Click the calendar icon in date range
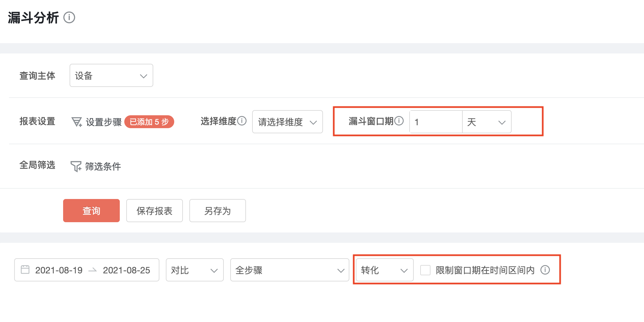Screen dimensions: 644x322 tap(25, 270)
